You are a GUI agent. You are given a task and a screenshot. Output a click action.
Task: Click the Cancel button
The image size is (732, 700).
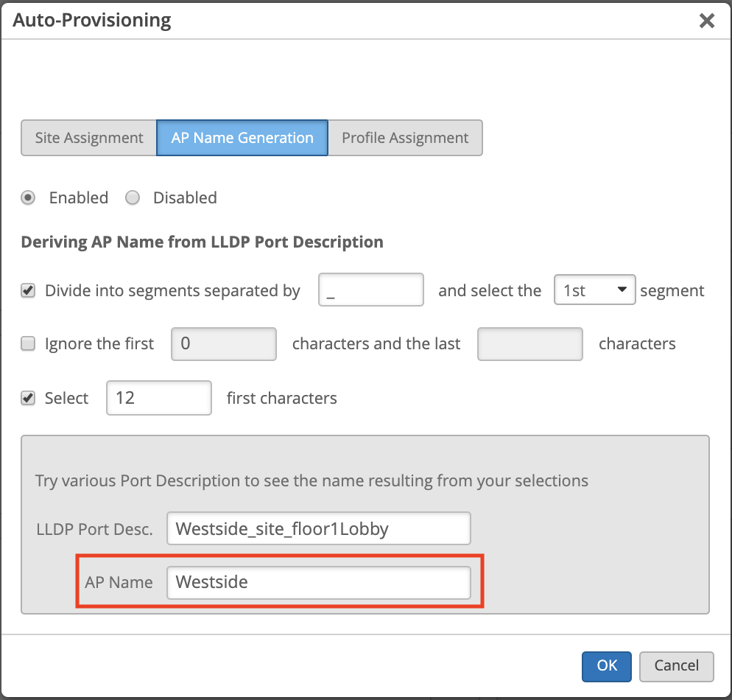point(676,665)
